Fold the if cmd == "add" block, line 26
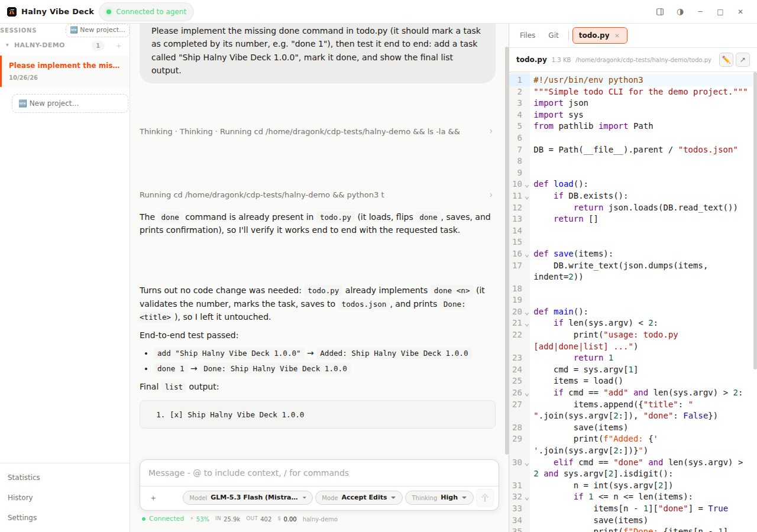757x532 pixels. (x=527, y=394)
